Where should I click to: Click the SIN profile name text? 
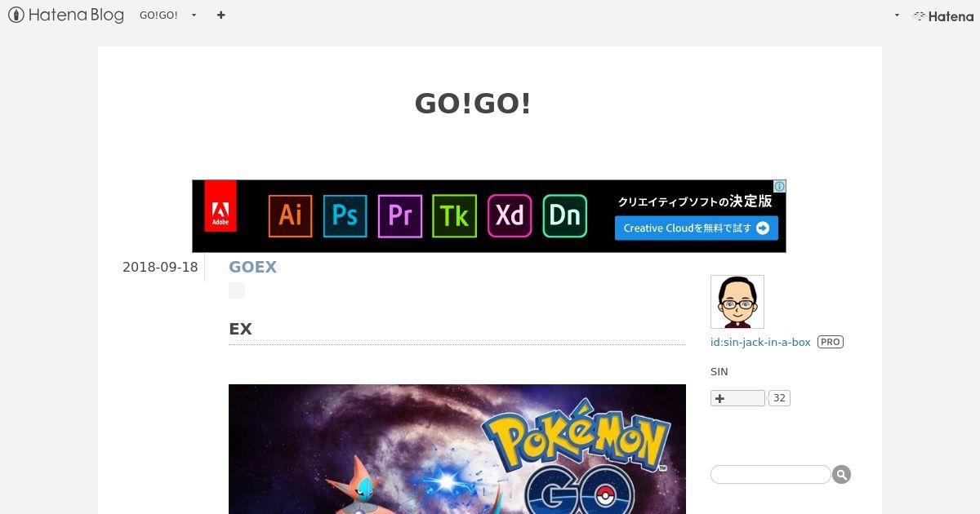(719, 372)
